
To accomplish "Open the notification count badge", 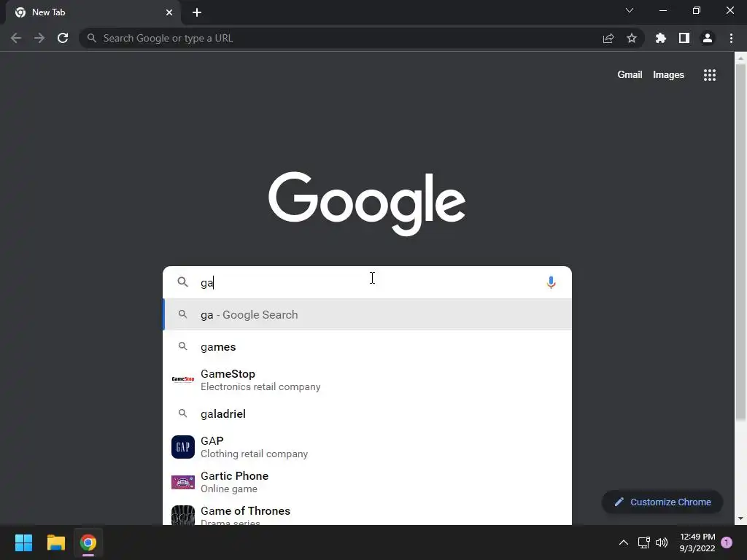I will click(x=727, y=542).
